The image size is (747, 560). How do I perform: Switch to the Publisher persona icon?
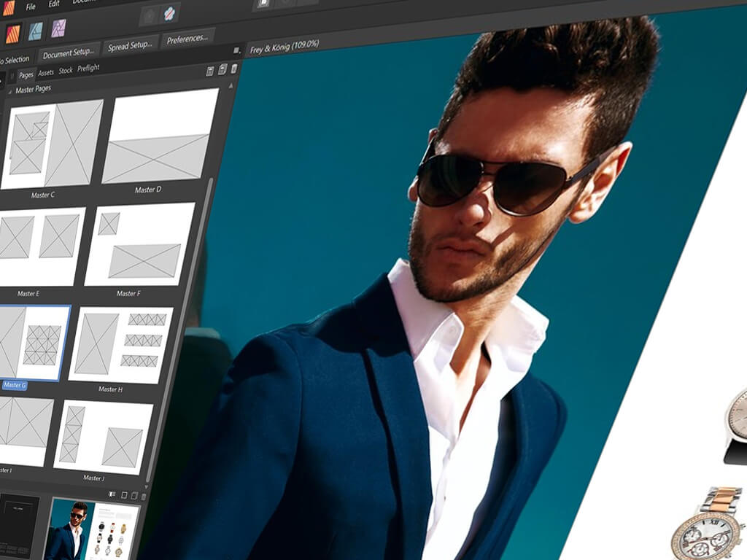coord(13,34)
